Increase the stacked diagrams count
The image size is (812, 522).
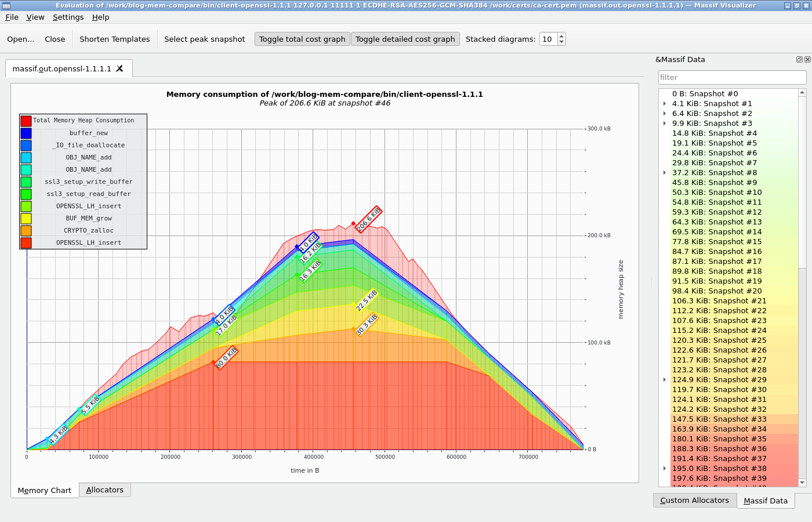(561, 36)
